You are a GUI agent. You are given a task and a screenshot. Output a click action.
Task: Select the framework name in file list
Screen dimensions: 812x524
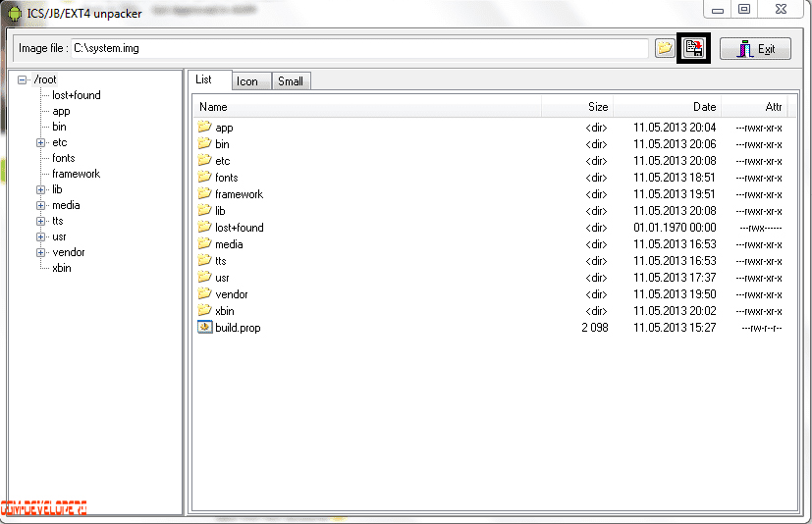pos(240,194)
